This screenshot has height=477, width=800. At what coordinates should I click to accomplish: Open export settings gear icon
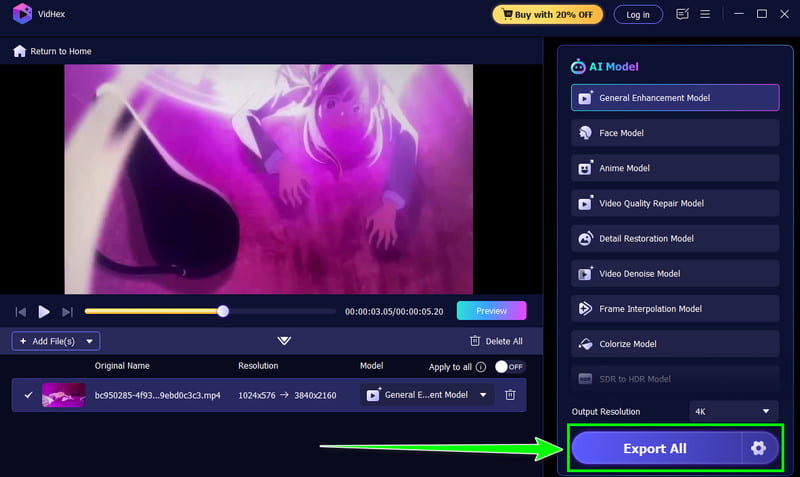758,448
